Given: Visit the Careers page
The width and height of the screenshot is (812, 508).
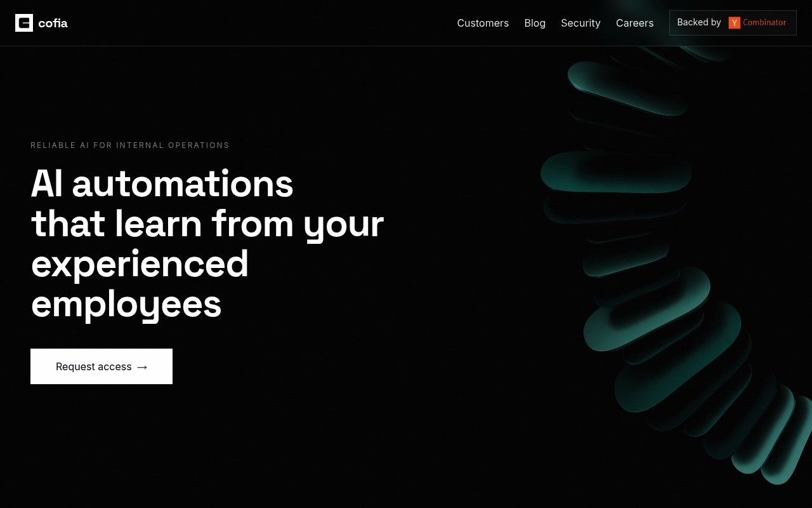Looking at the screenshot, I should point(634,23).
